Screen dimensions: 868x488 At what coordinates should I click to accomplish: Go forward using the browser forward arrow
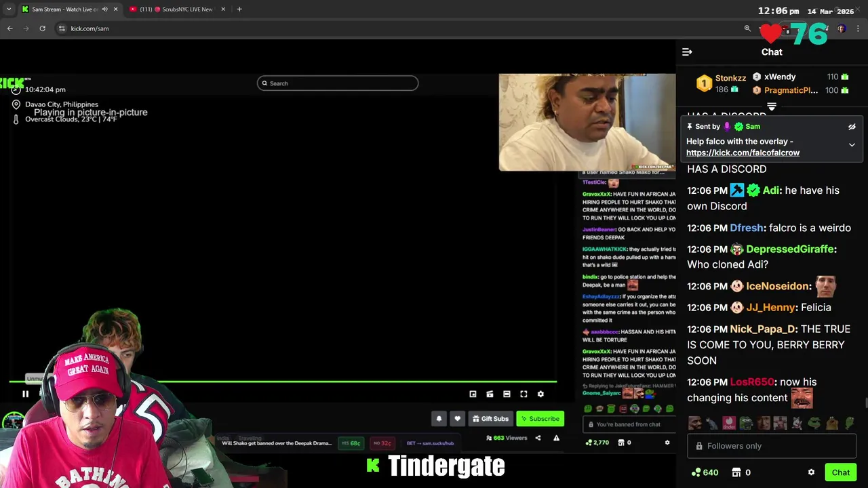coord(26,28)
